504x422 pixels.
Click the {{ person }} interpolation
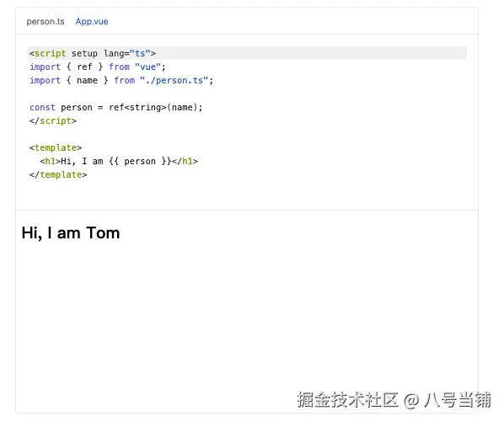140,161
